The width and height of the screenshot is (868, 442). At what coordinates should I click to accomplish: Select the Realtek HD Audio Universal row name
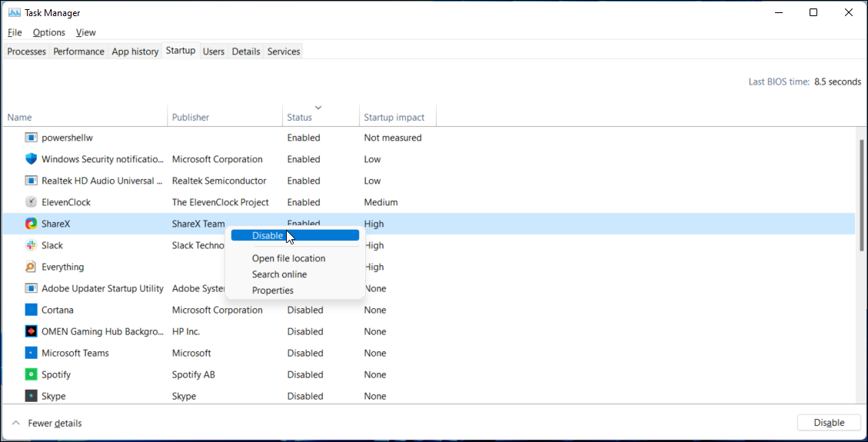click(x=102, y=181)
